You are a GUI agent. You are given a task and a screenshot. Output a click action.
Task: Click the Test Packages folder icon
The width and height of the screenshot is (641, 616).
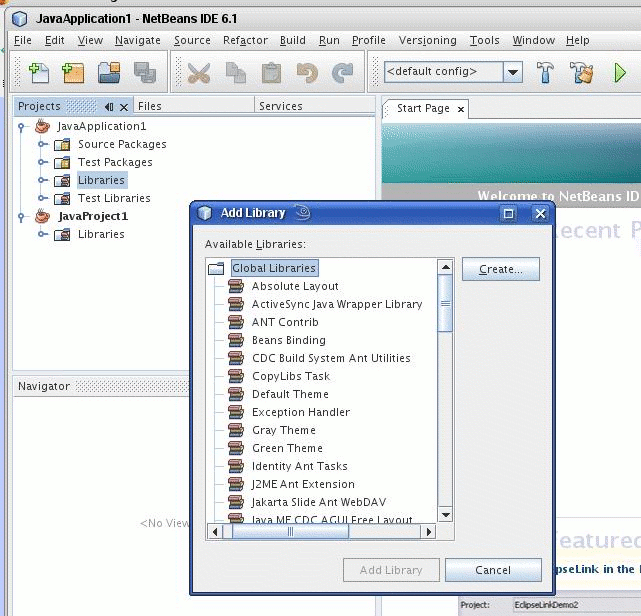[x=62, y=162]
